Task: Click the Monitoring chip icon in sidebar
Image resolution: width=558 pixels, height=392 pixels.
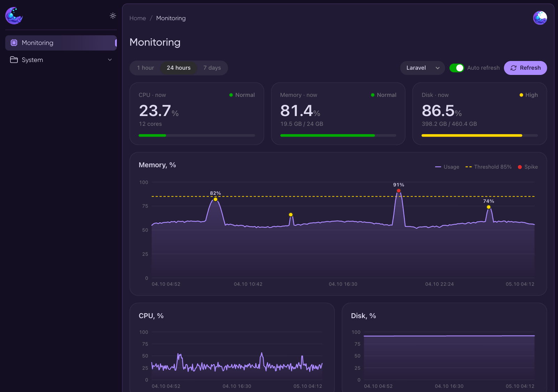Action: (14, 43)
